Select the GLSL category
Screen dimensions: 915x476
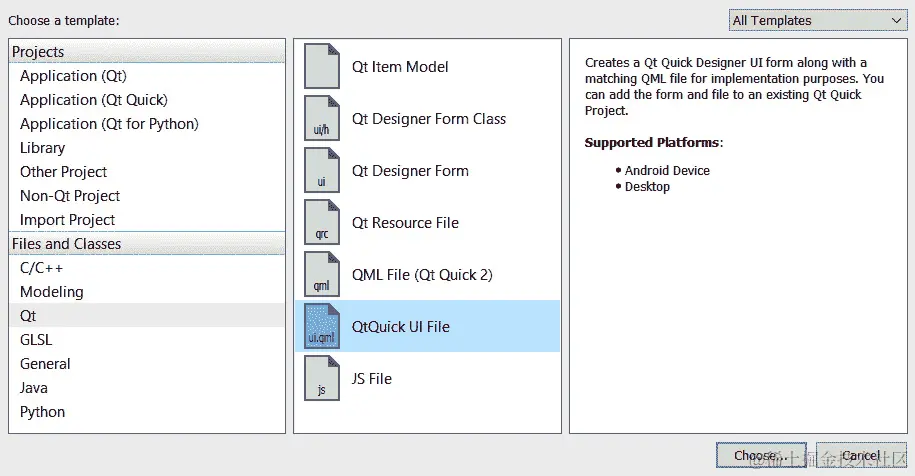tap(147, 340)
